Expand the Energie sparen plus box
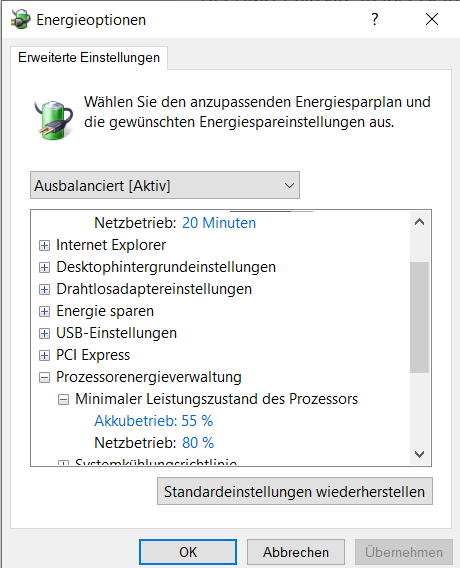Viewport: 460px width, 568px height. (x=44, y=312)
